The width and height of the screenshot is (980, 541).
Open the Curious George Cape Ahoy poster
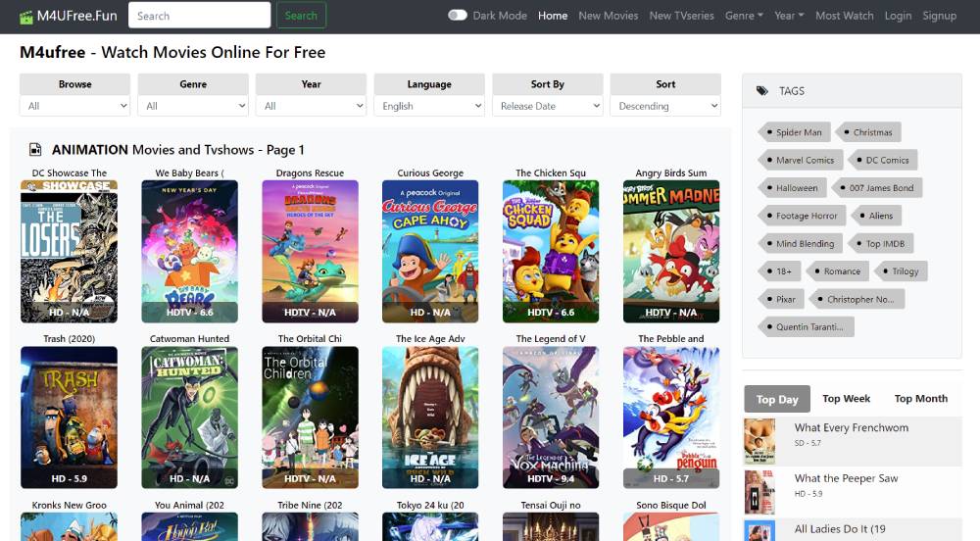point(430,252)
